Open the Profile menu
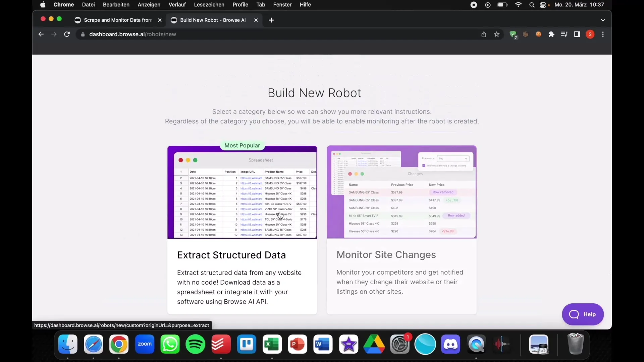The width and height of the screenshot is (644, 362). (x=240, y=5)
